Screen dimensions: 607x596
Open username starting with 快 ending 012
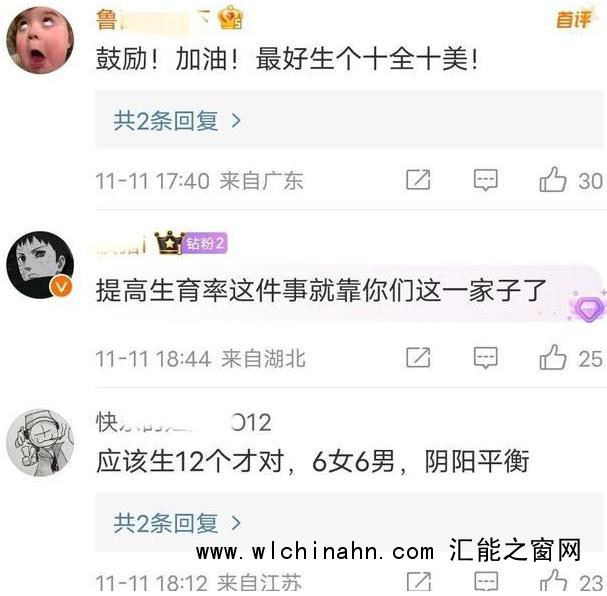[x=184, y=422]
